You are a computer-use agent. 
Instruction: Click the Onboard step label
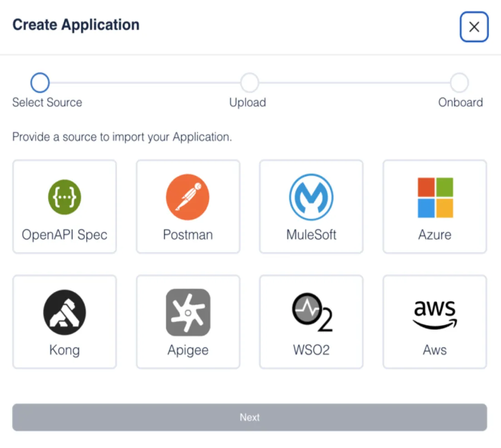[461, 102]
